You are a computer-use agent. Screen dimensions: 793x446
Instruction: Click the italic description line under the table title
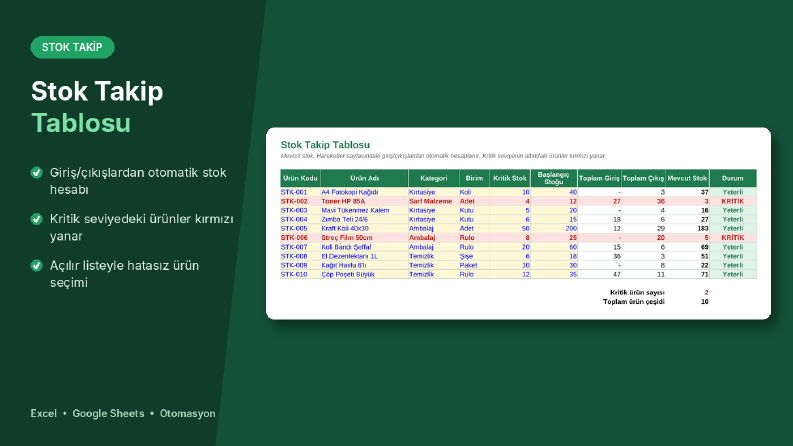(x=444, y=156)
